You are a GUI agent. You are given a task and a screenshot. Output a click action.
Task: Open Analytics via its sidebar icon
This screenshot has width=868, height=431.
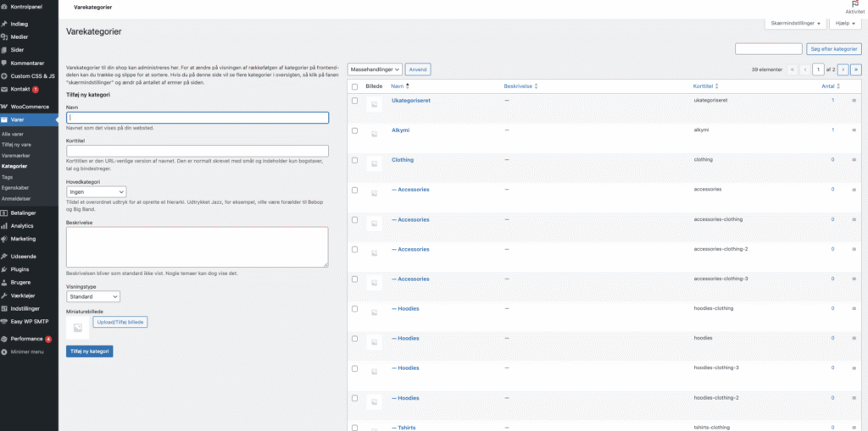5,226
